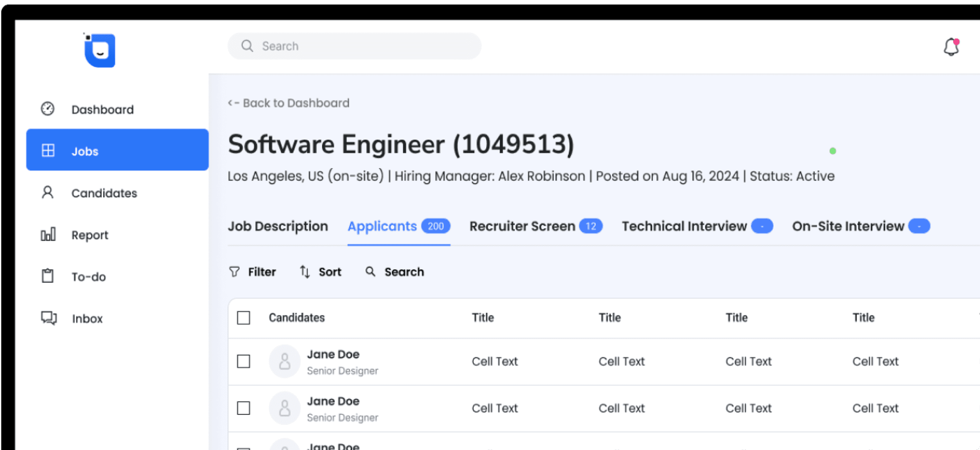This screenshot has height=450, width=980.
Task: Go Back to Dashboard
Action: [x=289, y=103]
